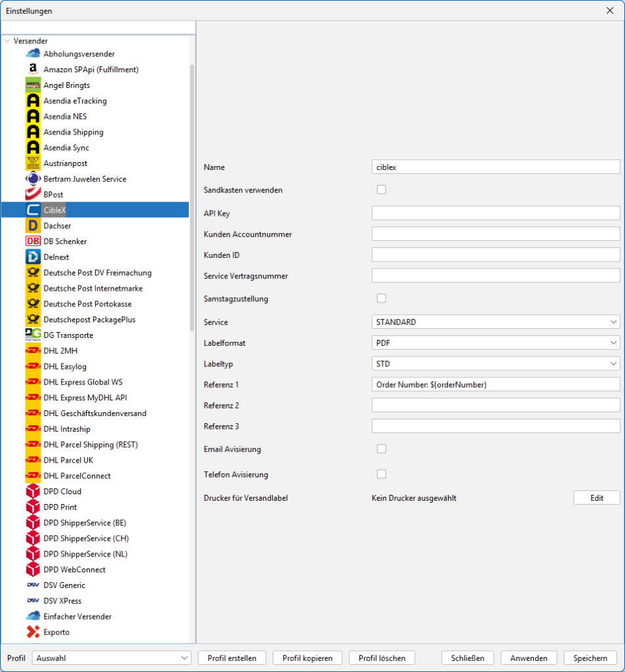Image resolution: width=625 pixels, height=672 pixels.
Task: Click the Amazon SPApi logo icon
Action: (x=33, y=70)
